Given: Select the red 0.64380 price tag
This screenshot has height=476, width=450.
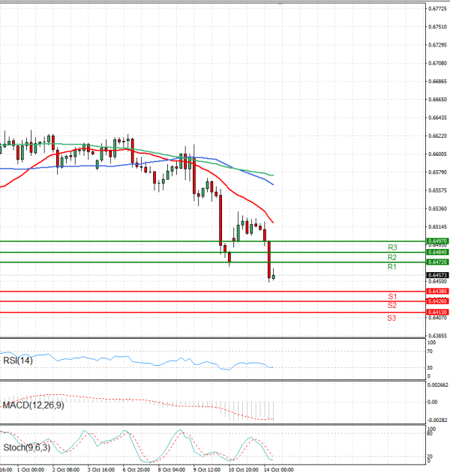Looking at the screenshot, I should coord(437,291).
